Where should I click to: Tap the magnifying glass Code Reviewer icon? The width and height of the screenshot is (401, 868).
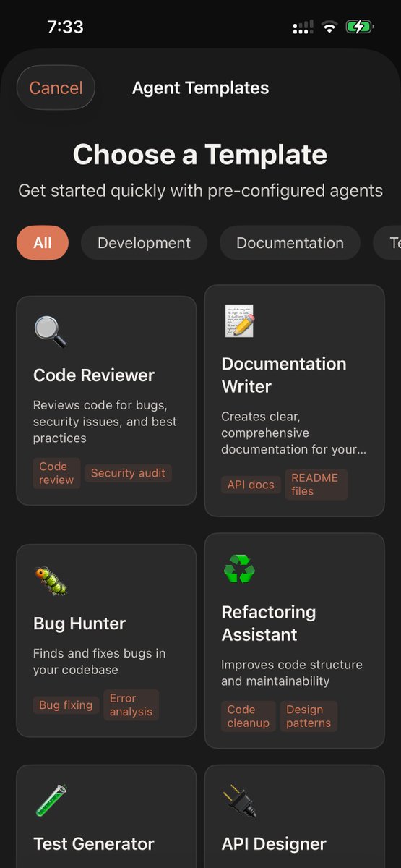click(x=51, y=332)
